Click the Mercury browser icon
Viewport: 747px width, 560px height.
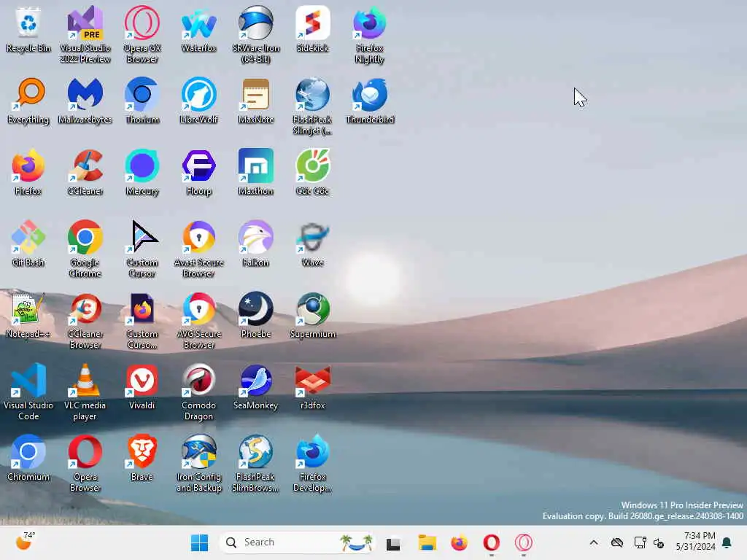[x=142, y=173]
